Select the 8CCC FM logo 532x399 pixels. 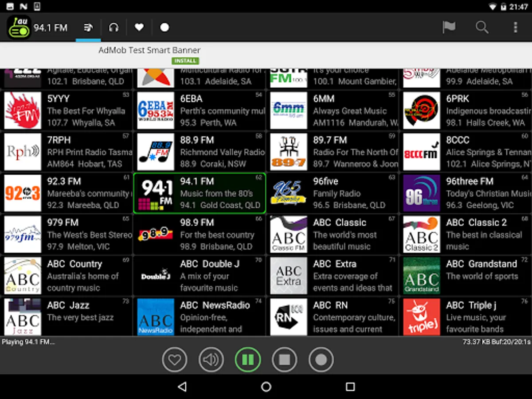pyautogui.click(x=422, y=152)
